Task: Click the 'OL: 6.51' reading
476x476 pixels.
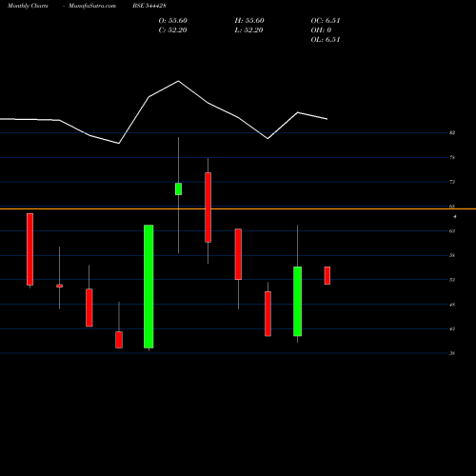Action: coord(326,40)
